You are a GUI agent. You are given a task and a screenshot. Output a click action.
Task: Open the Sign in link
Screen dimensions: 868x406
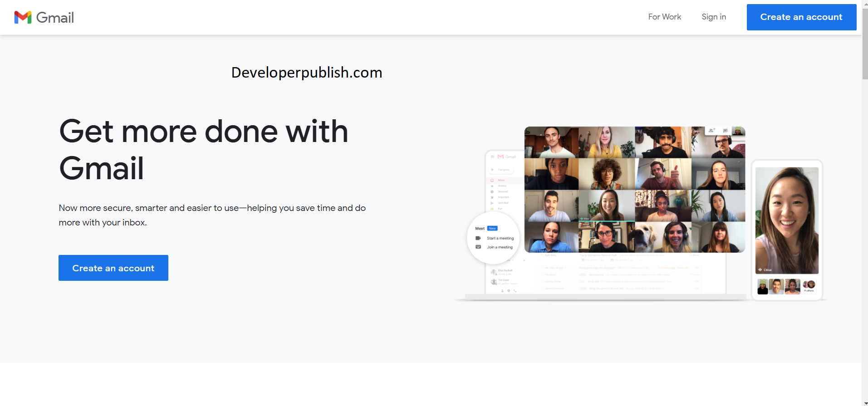(x=714, y=17)
